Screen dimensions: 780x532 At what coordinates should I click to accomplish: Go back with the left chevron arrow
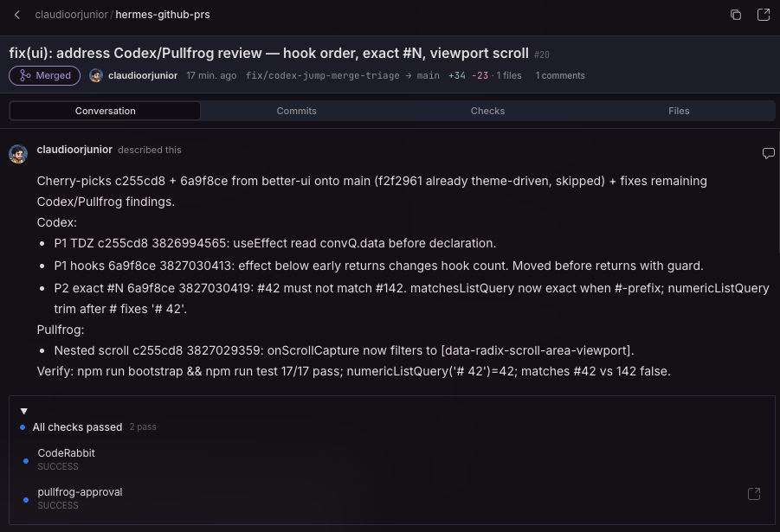(x=17, y=15)
